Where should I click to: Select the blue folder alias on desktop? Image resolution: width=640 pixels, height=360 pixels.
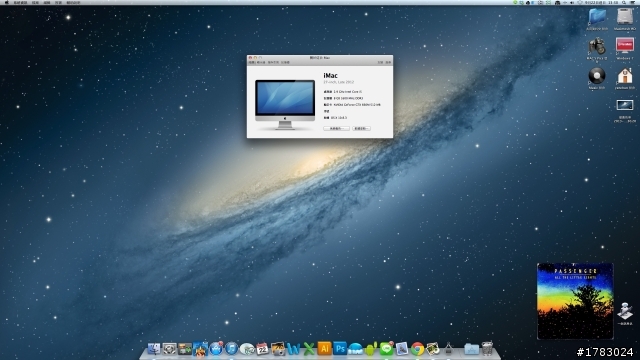tap(597, 17)
